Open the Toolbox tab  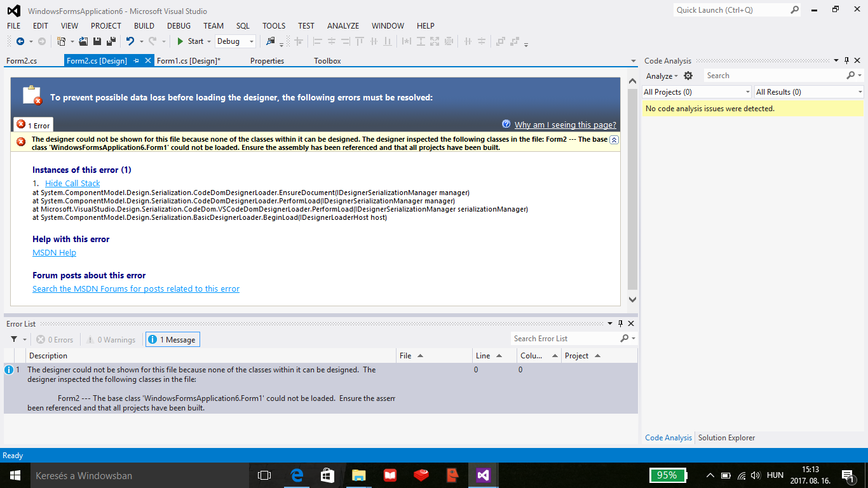tap(327, 61)
